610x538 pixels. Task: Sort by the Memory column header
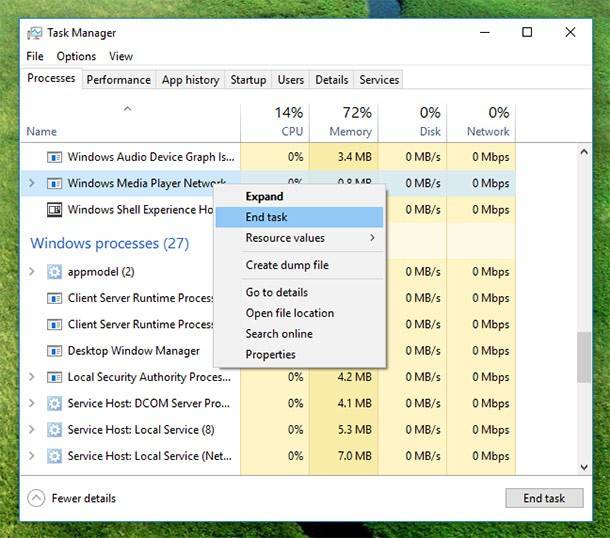pos(344,123)
